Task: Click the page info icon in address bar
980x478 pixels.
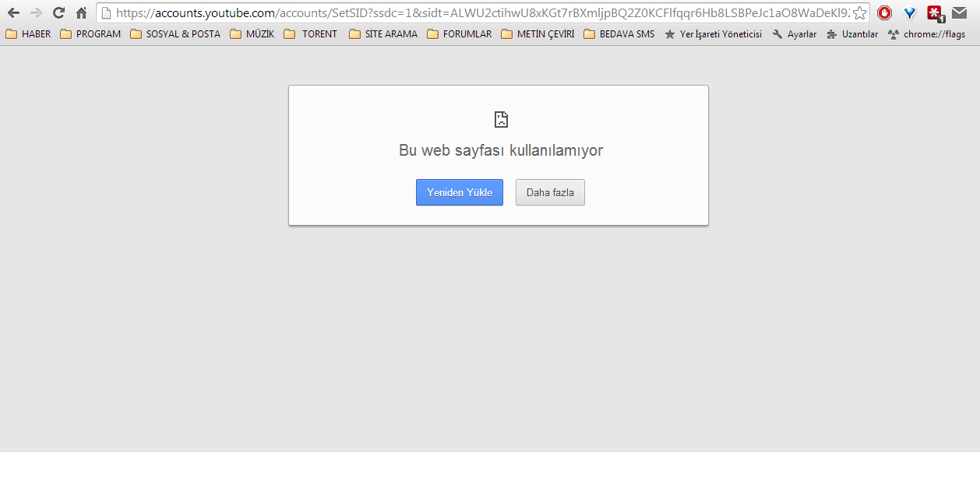Action: pyautogui.click(x=107, y=12)
